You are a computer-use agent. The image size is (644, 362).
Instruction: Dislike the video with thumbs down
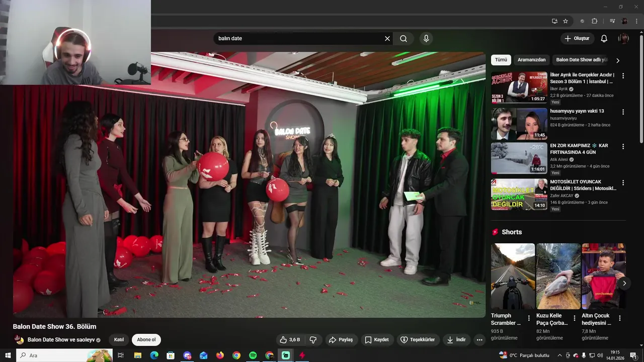[313, 340]
